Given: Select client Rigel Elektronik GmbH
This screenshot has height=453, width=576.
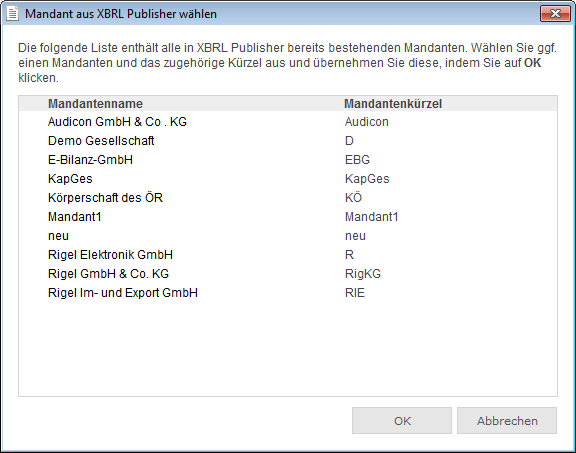Looking at the screenshot, I should click(110, 255).
